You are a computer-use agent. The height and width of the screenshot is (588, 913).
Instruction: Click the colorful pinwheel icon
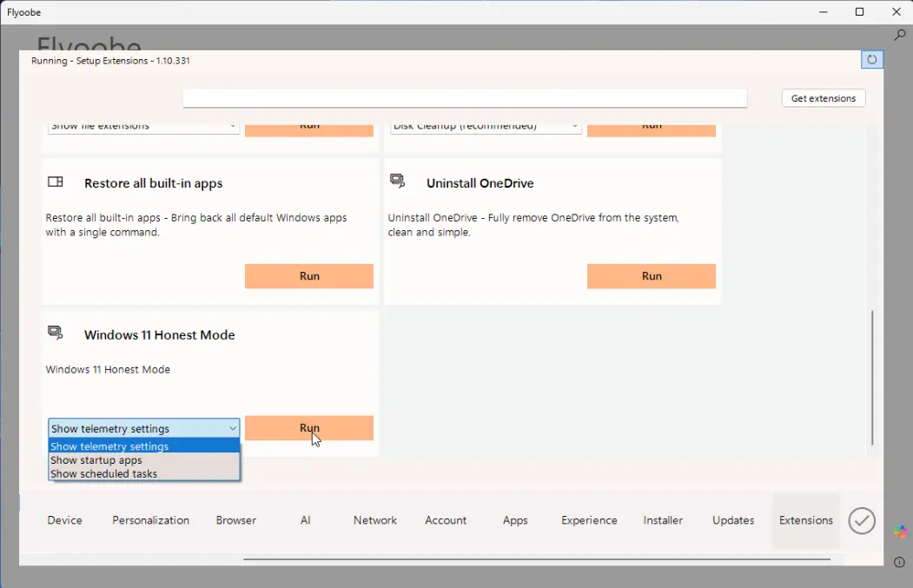[x=900, y=532]
